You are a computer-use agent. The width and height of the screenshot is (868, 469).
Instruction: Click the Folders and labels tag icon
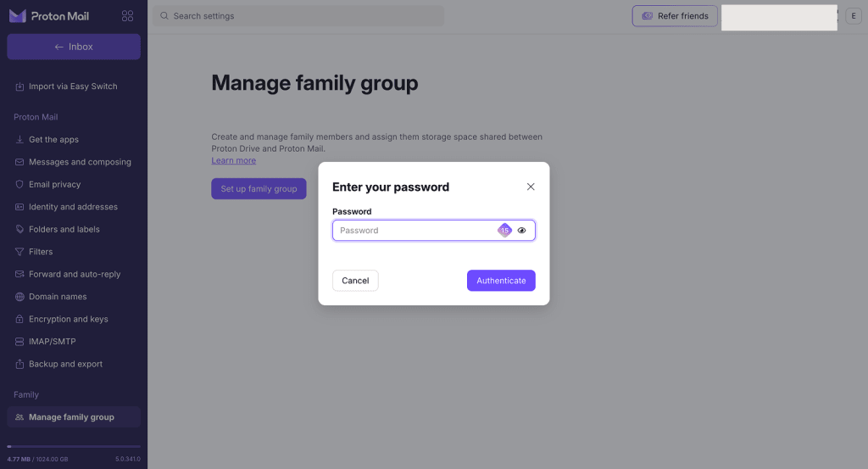[x=19, y=229]
